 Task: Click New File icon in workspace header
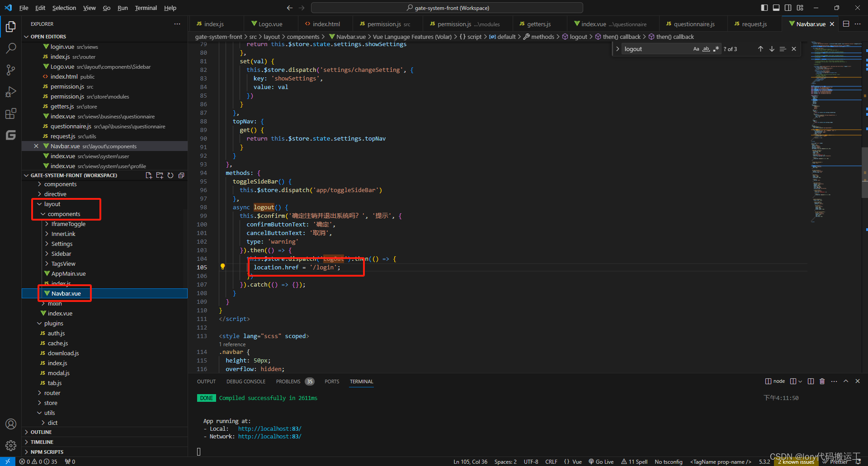(x=149, y=175)
